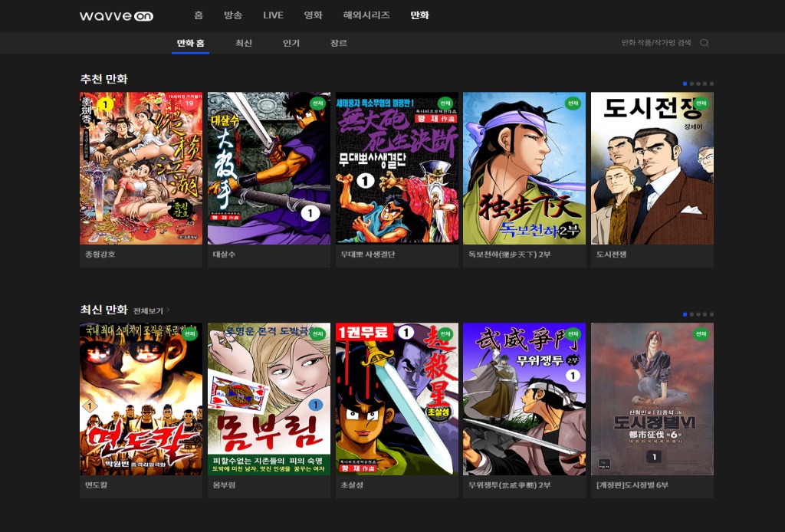Click the 만화 작품/작가명 검색 field

(x=655, y=43)
